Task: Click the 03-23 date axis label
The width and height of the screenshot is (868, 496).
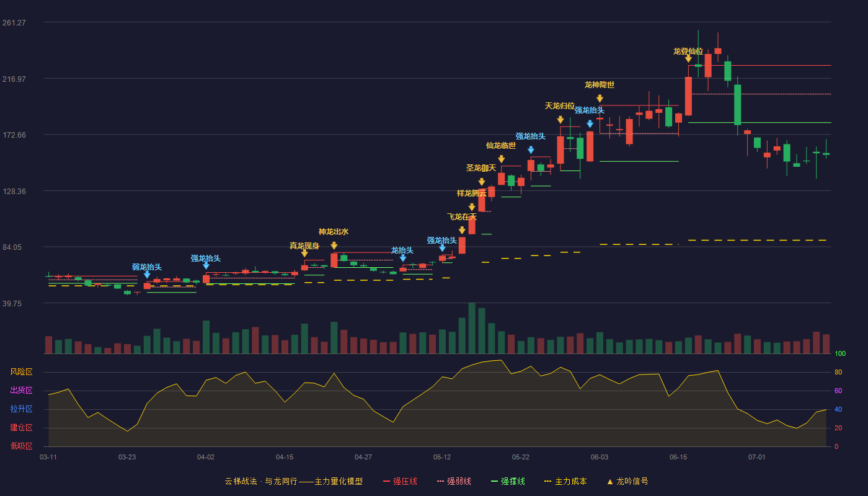Action: [127, 457]
